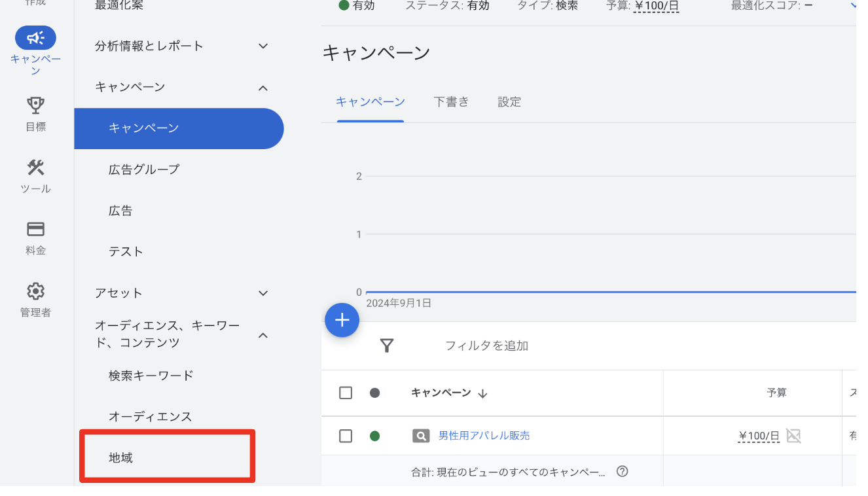Image resolution: width=868 pixels, height=496 pixels.
Task: Click search type icon beside 男性用アパレル販売
Action: (421, 436)
